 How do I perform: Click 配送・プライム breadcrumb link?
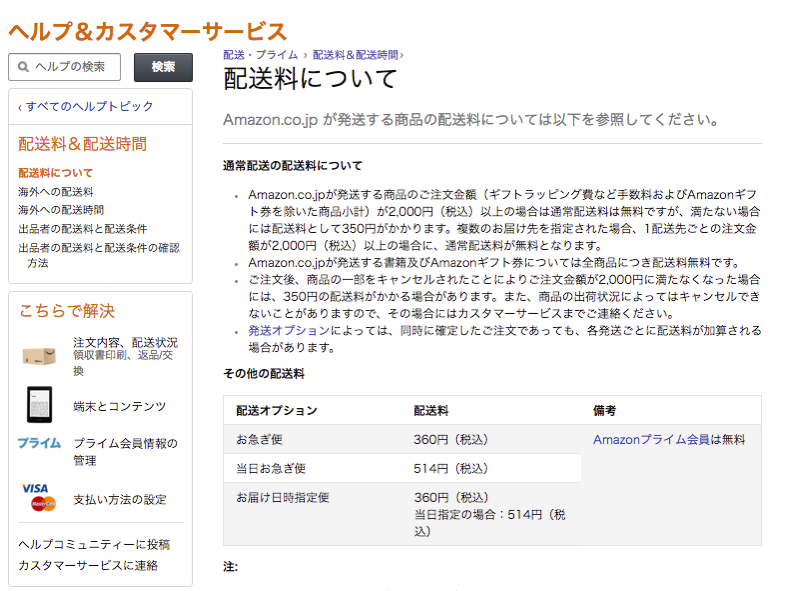tap(261, 55)
